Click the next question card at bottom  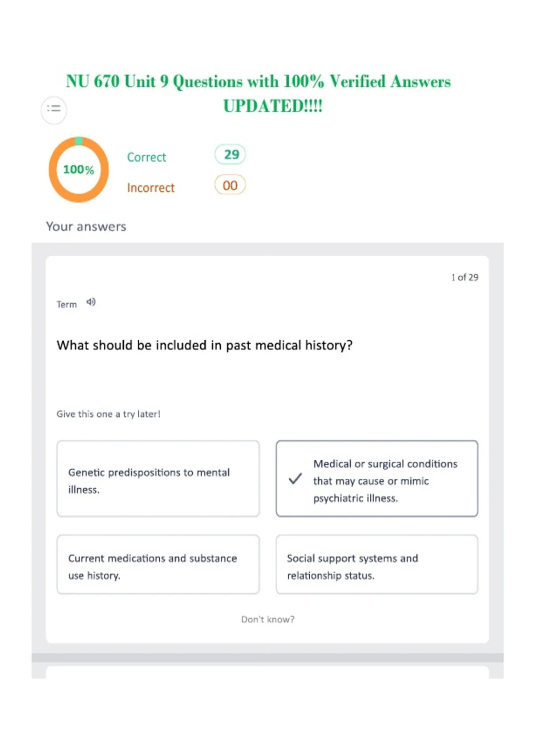[x=267, y=672]
